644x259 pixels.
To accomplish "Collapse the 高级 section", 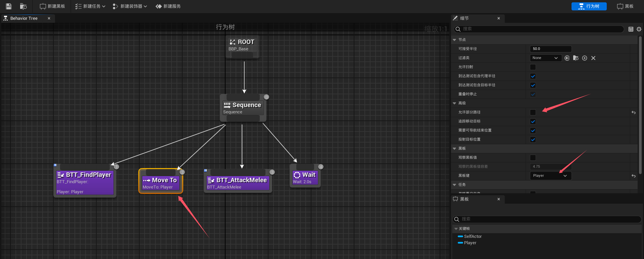I will click(x=454, y=103).
